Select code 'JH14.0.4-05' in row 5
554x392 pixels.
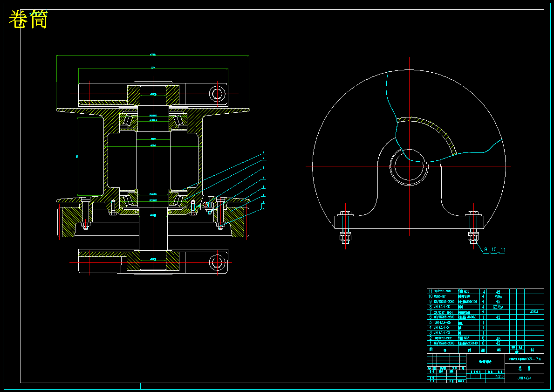[x=443, y=323]
